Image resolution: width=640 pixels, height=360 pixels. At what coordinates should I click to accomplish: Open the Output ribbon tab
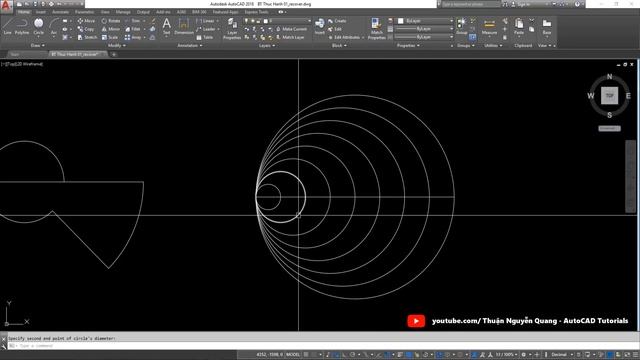coord(143,12)
